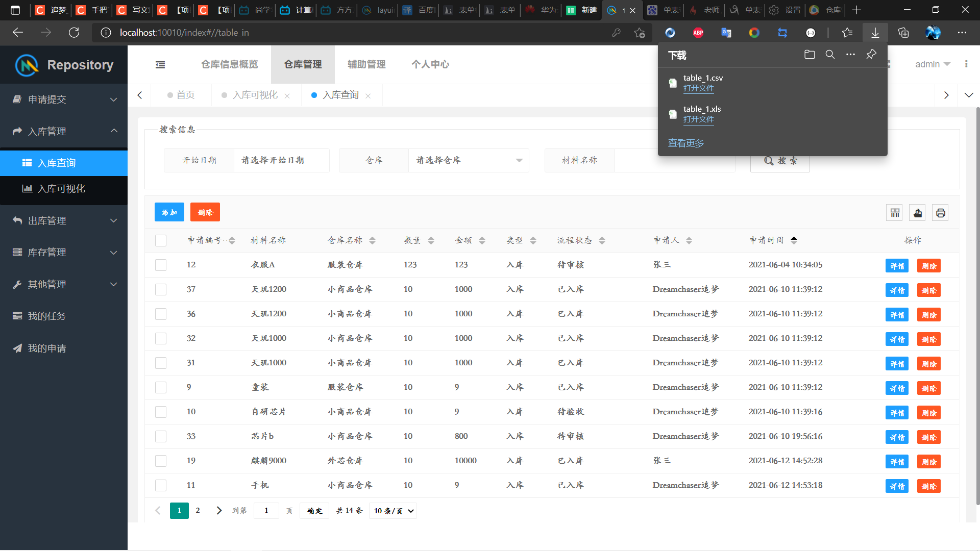The height and width of the screenshot is (551, 980).
Task: Sort ascending by 申请时间 column arrow
Action: coord(794,237)
